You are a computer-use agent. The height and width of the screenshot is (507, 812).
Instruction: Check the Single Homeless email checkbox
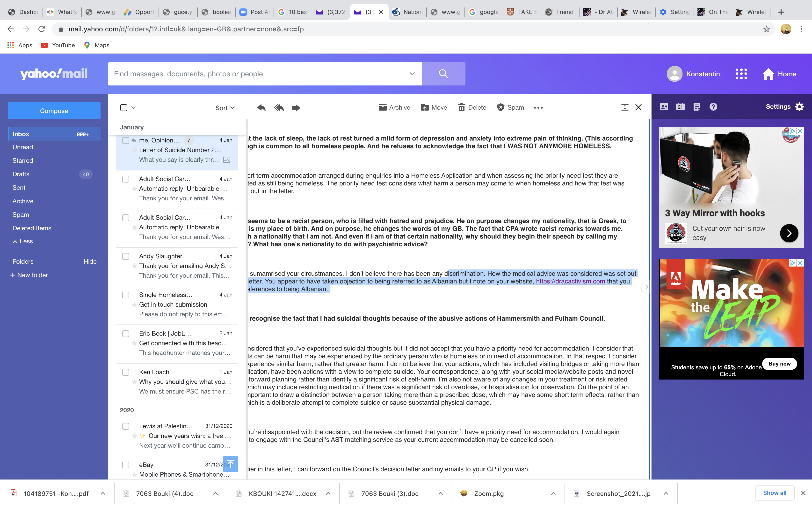click(125, 295)
